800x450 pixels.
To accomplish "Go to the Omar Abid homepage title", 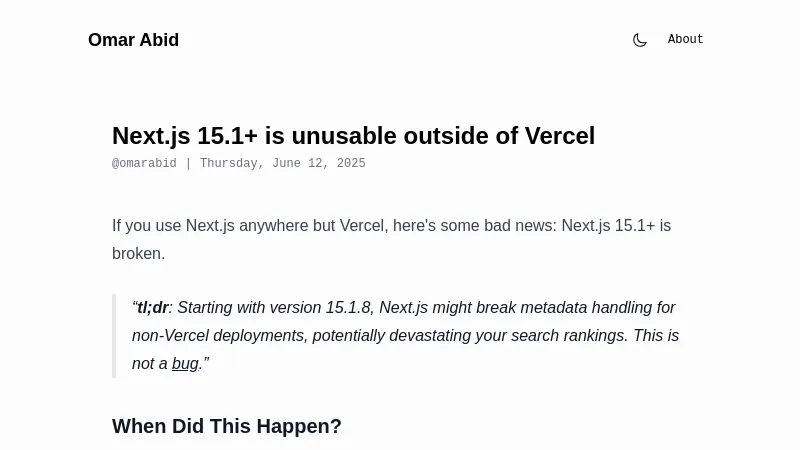I will click(133, 40).
